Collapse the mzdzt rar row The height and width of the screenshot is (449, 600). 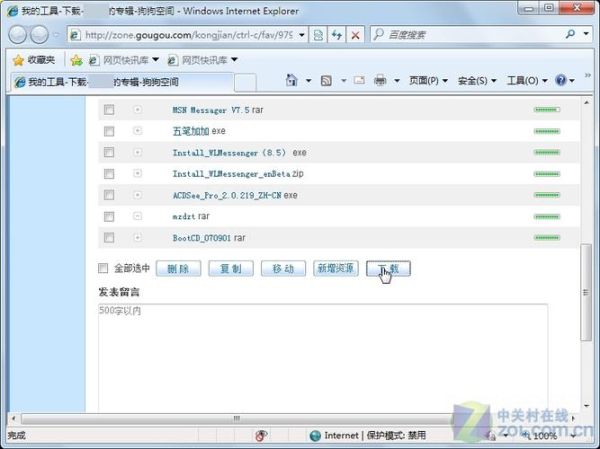[x=138, y=216]
